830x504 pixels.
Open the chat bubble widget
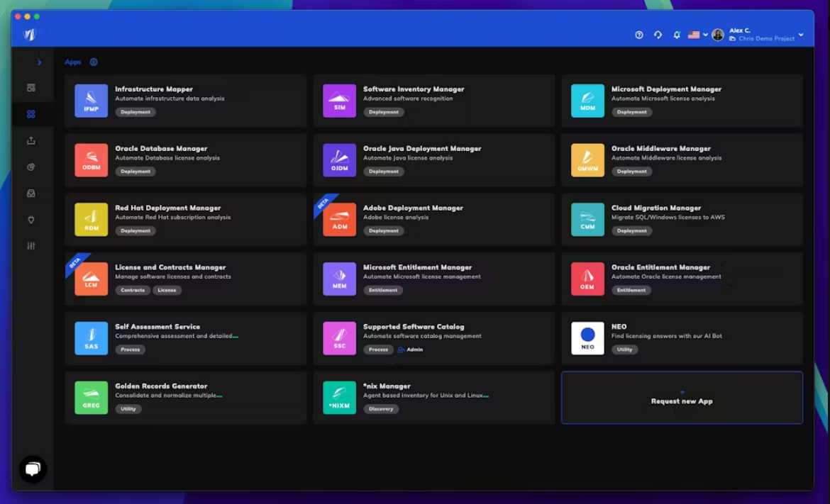pos(33,469)
